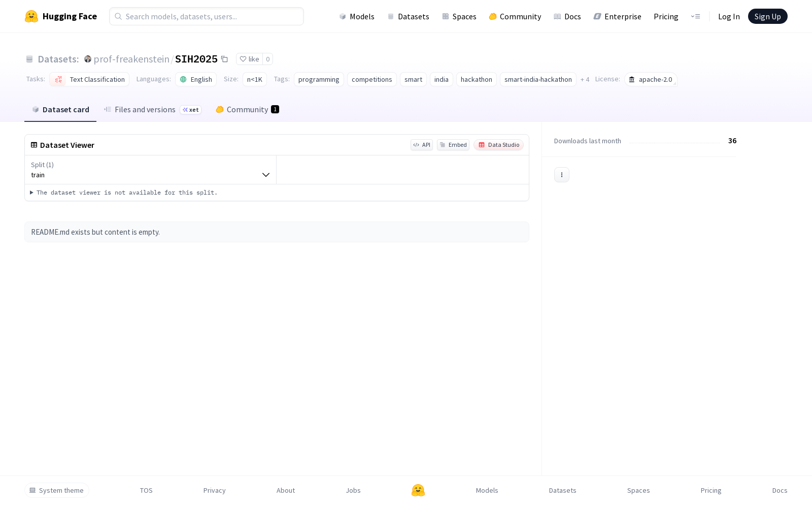Open Community in top navigation
The height and width of the screenshot is (508, 812).
click(x=515, y=16)
